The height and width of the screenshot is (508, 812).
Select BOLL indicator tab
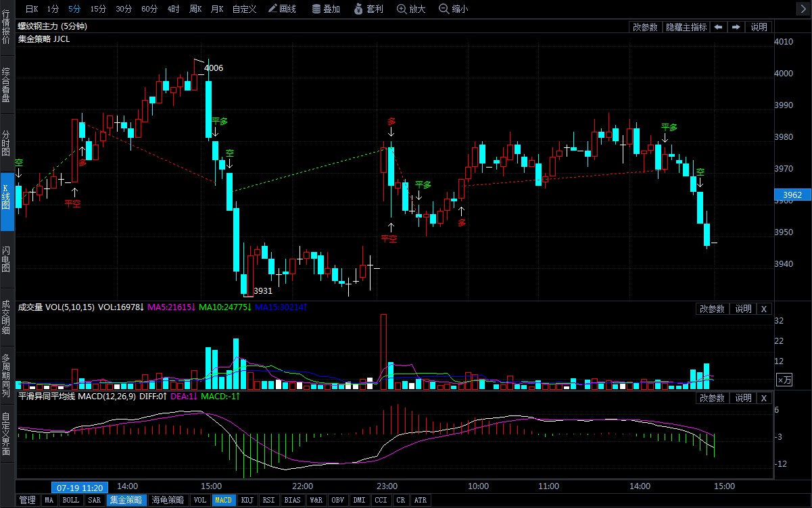pyautogui.click(x=70, y=501)
